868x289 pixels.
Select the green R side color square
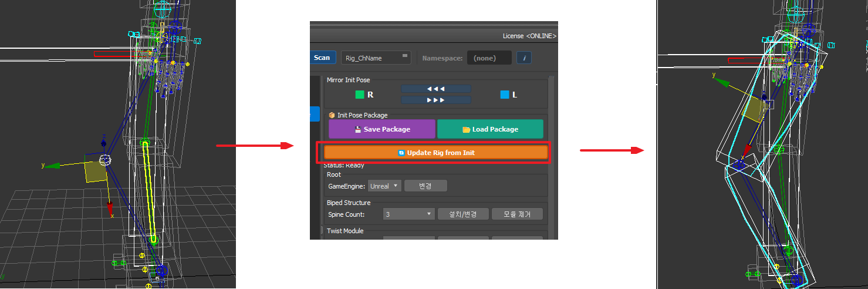(x=360, y=95)
